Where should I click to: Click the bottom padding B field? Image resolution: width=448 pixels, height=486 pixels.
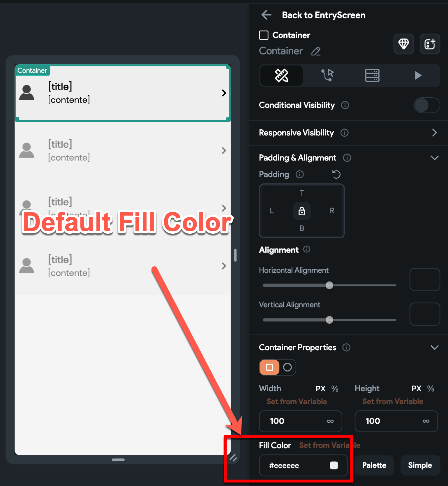pos(302,228)
